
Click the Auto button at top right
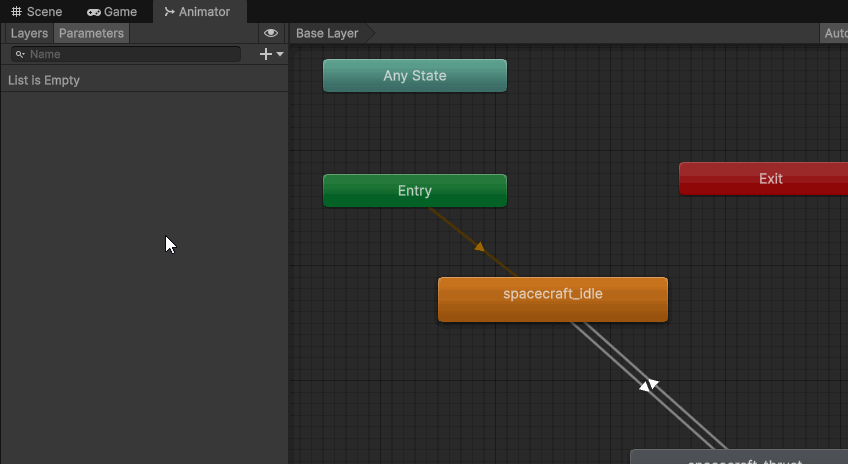point(834,33)
